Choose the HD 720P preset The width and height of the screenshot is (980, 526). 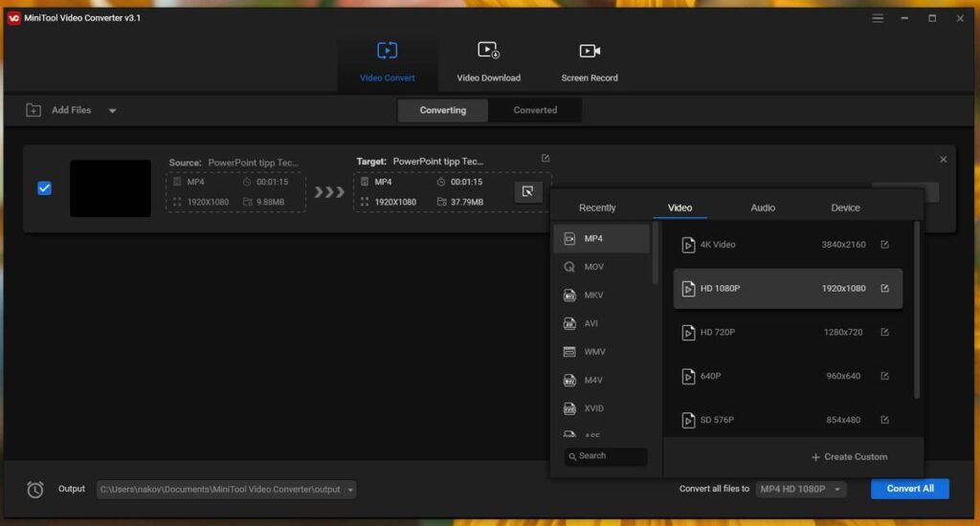[788, 333]
